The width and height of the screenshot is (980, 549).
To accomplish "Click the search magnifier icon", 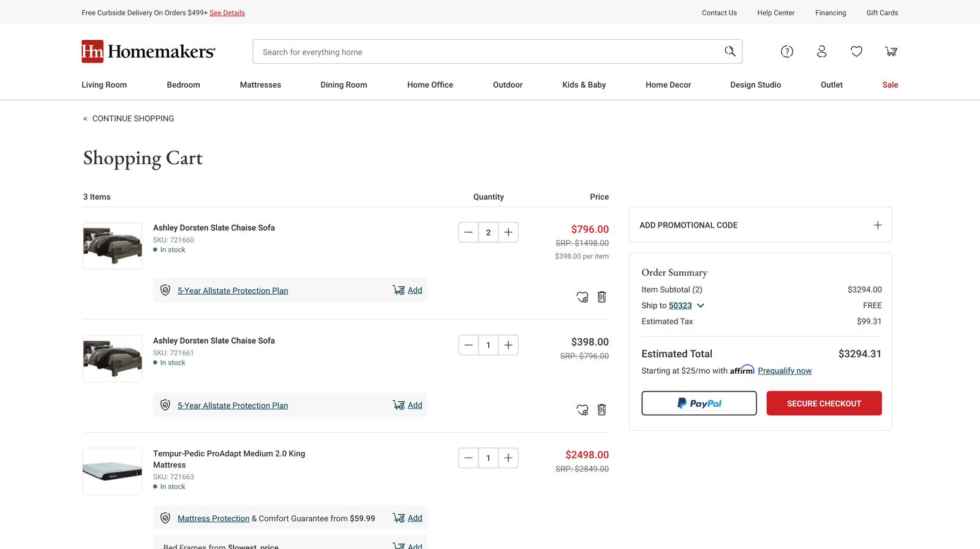I will pos(729,51).
